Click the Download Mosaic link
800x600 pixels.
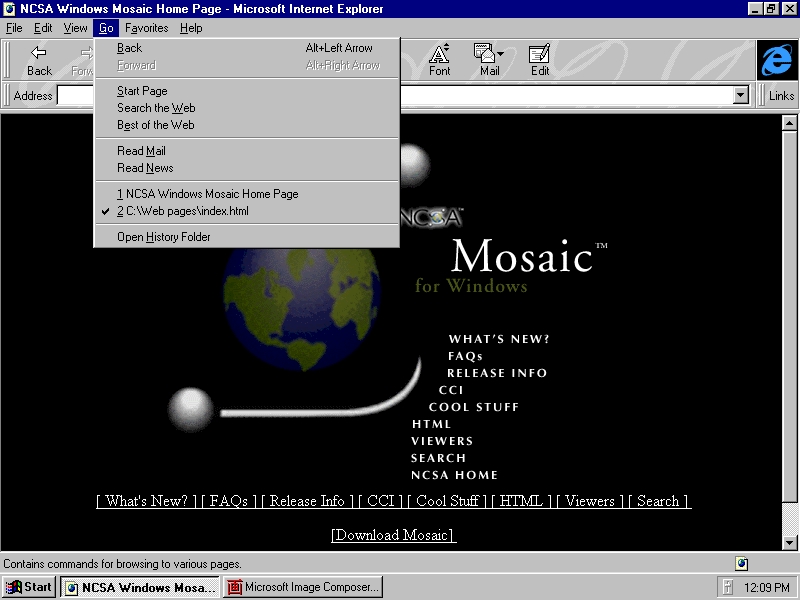pyautogui.click(x=393, y=535)
